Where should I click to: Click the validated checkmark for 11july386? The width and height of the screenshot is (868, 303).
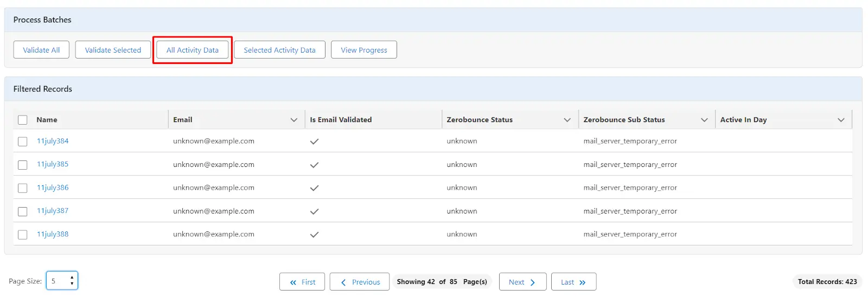pyautogui.click(x=314, y=188)
